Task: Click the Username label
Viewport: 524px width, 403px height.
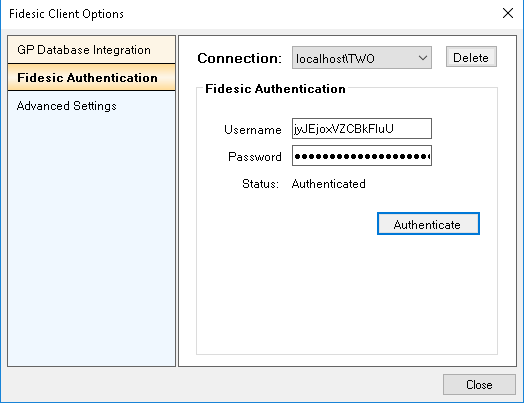Action: pyautogui.click(x=253, y=130)
